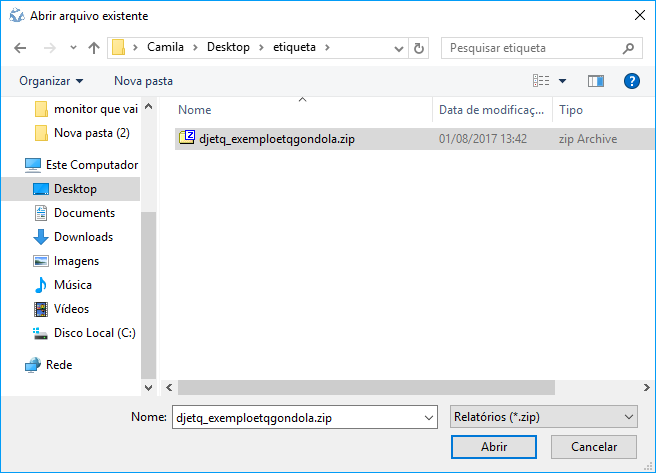Click the Up one level arrow

tap(94, 48)
